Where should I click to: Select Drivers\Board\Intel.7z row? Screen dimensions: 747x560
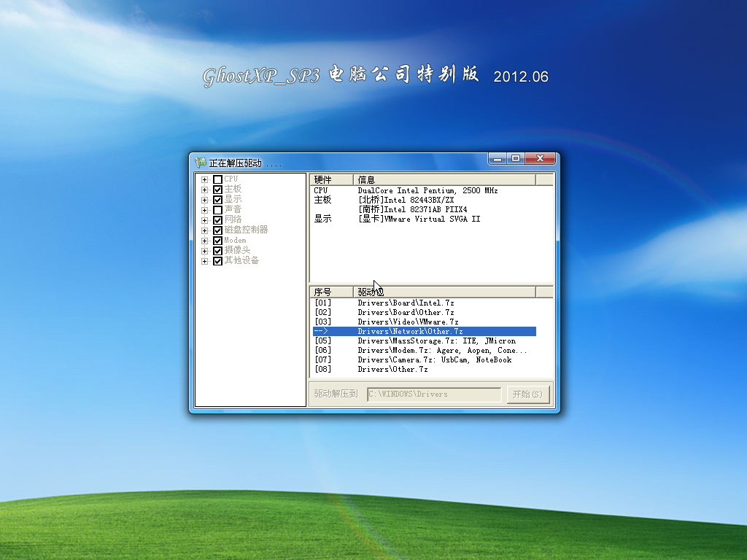pos(406,303)
